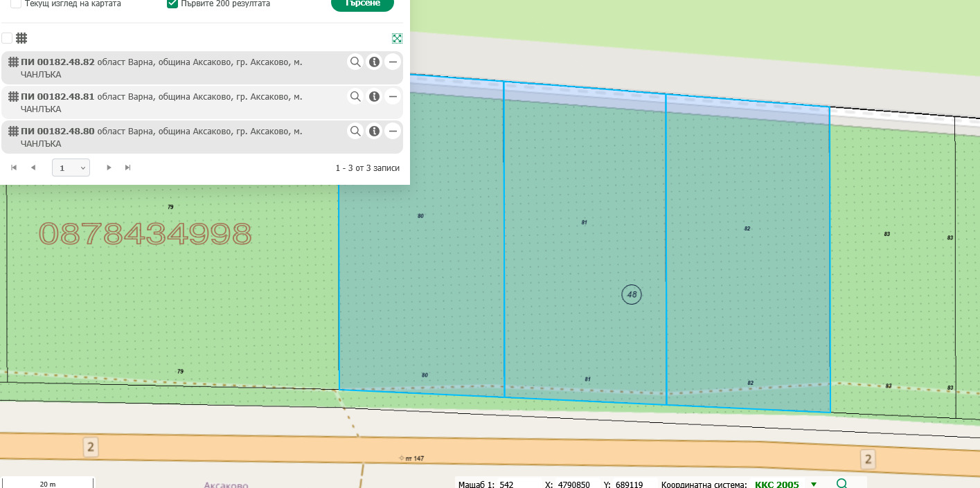Zoom to parcel 00182.48.80 on map
This screenshot has height=488, width=980.
pyautogui.click(x=355, y=132)
